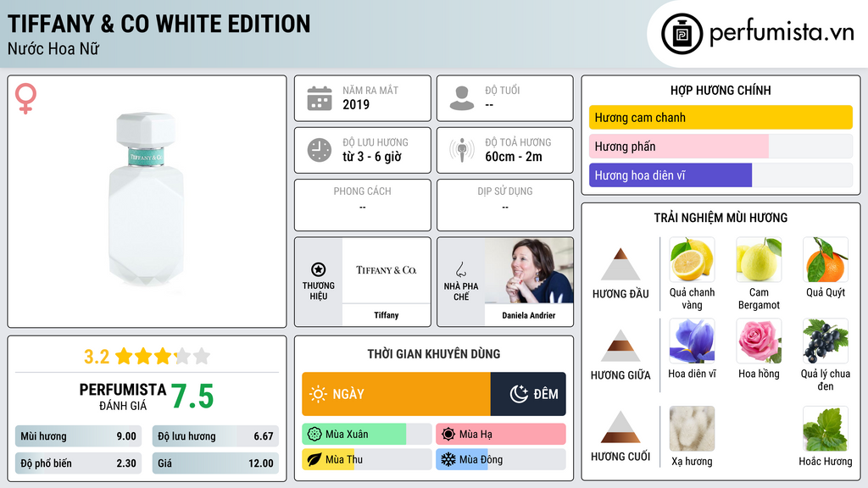
Task: Click the Nước Hoa Nữ subtitle
Action: tap(53, 48)
